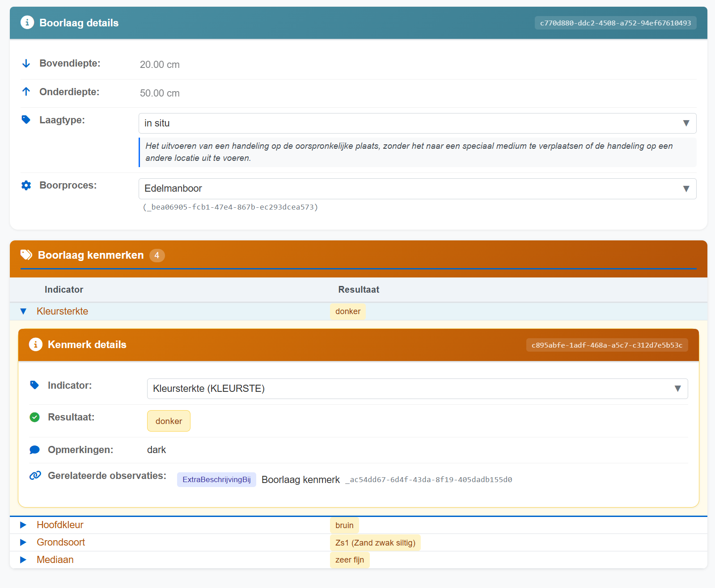The image size is (715, 588).
Task: Click the link icon beside Gerelateerde observaties
Action: pos(35,475)
